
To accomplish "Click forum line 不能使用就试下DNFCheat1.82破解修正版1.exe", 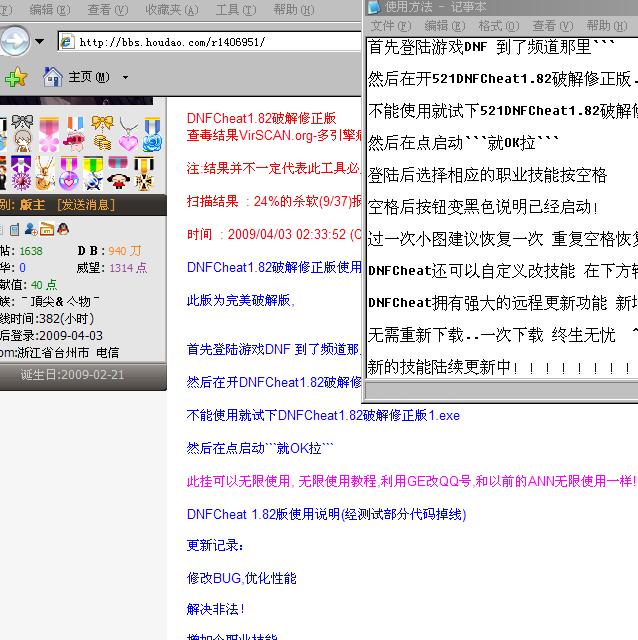I will [x=323, y=416].
